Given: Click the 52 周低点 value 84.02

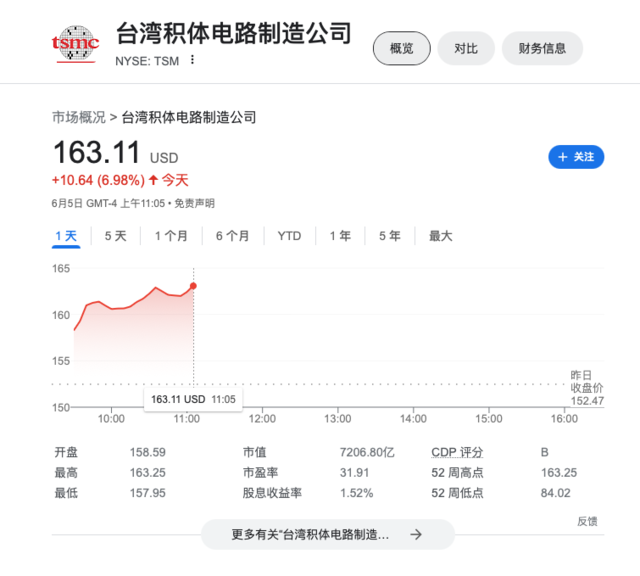Looking at the screenshot, I should pos(556,493).
